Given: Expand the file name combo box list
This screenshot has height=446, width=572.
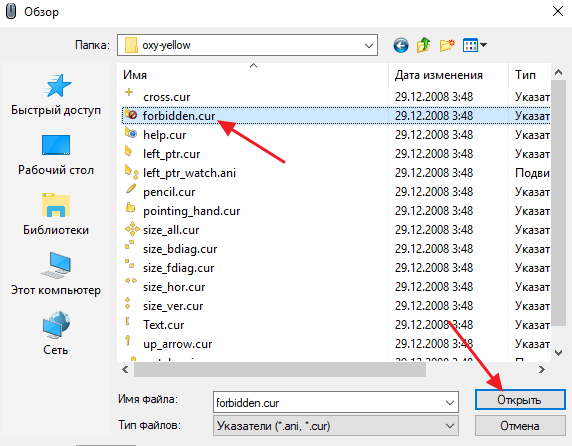Looking at the screenshot, I should coord(449,403).
